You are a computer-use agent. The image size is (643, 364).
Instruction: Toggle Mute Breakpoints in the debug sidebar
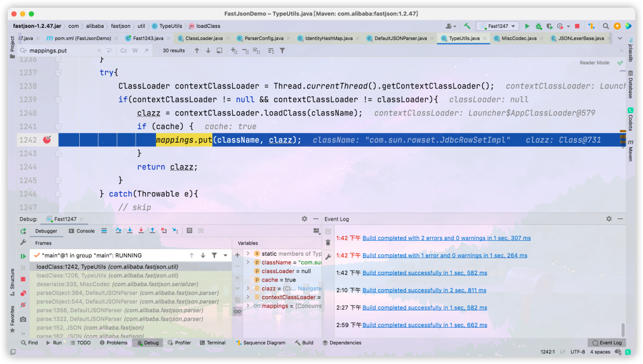tap(23, 305)
